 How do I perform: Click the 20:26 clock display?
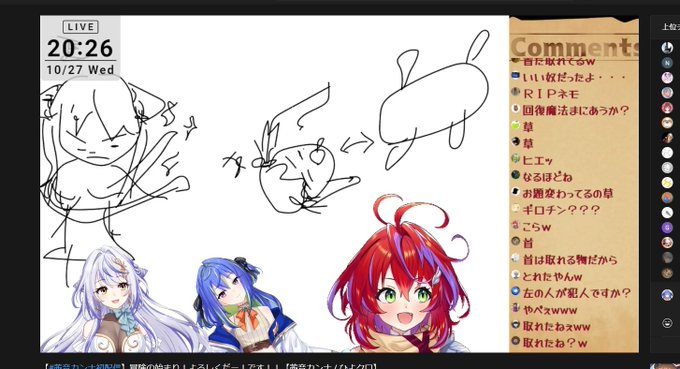coord(80,49)
